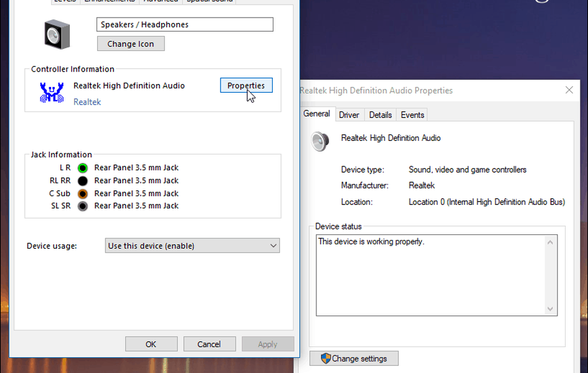Click the black RL RR jack icon
The image size is (588, 373).
click(x=82, y=180)
